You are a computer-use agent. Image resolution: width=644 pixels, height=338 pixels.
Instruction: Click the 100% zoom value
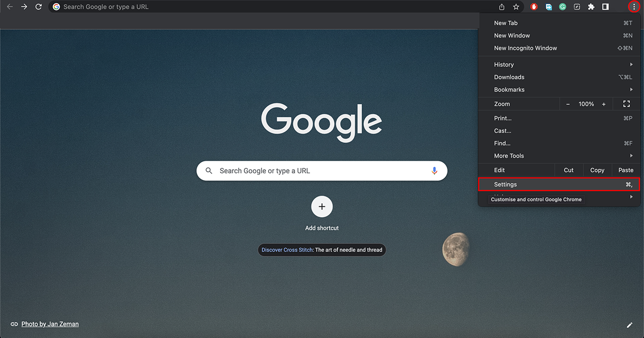tap(586, 104)
